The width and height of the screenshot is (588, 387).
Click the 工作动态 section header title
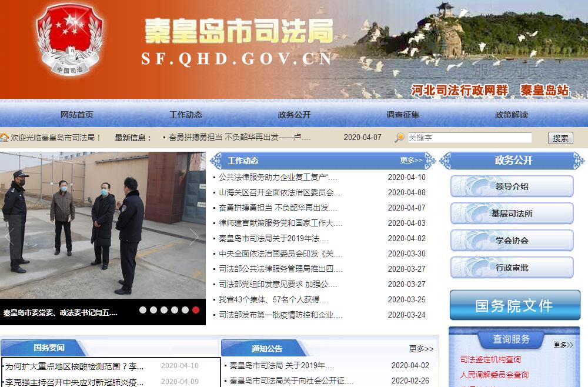pyautogui.click(x=243, y=161)
